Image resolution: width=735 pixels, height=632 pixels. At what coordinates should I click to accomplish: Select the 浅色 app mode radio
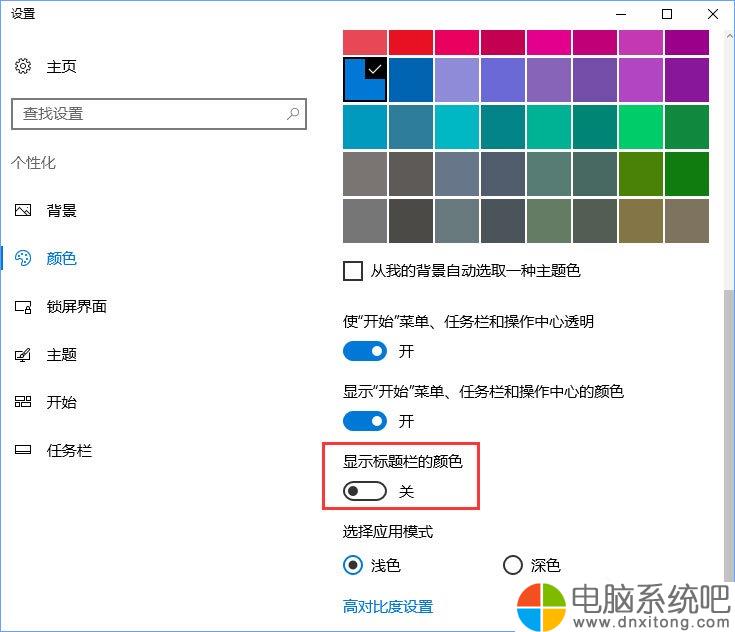click(352, 565)
